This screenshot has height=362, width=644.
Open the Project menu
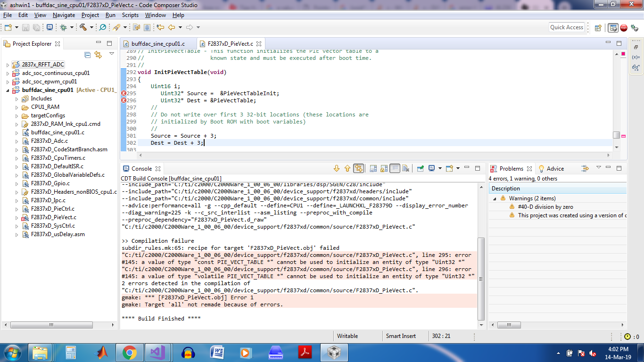click(x=90, y=15)
